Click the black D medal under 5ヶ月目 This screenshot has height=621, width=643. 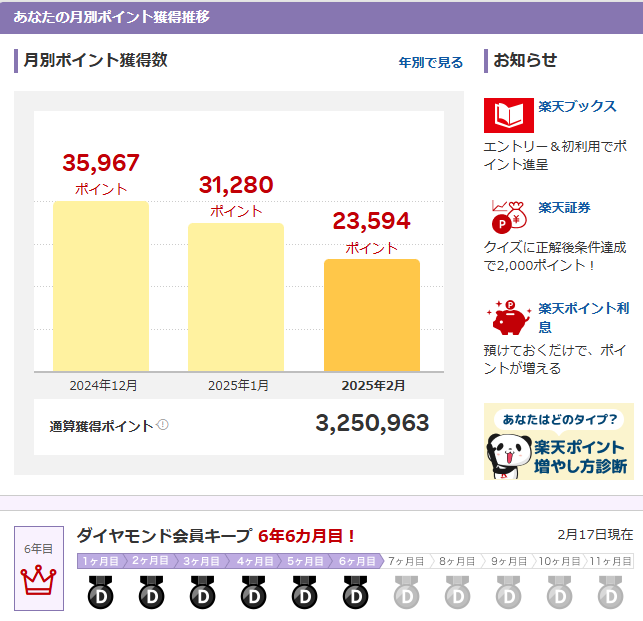pos(304,592)
